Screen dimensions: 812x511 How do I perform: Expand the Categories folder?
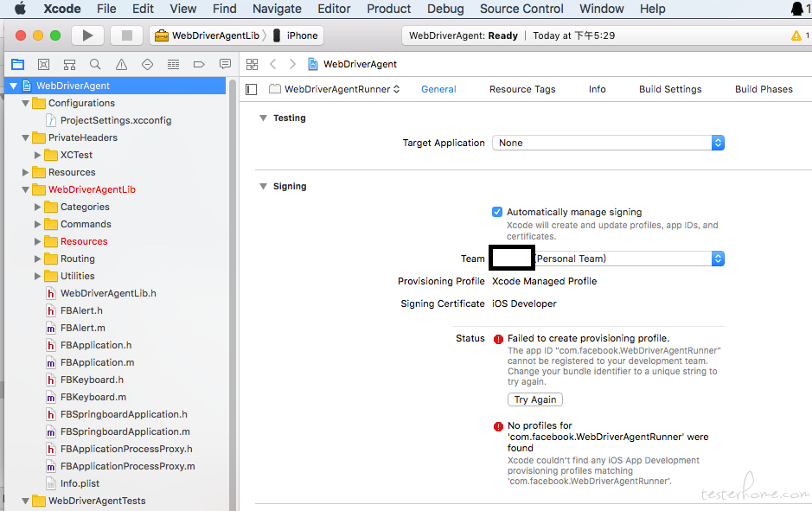pos(38,208)
